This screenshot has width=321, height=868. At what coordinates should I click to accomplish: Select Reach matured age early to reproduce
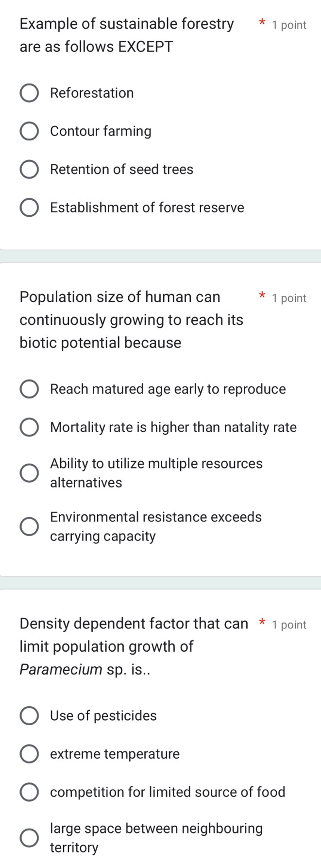point(29,389)
